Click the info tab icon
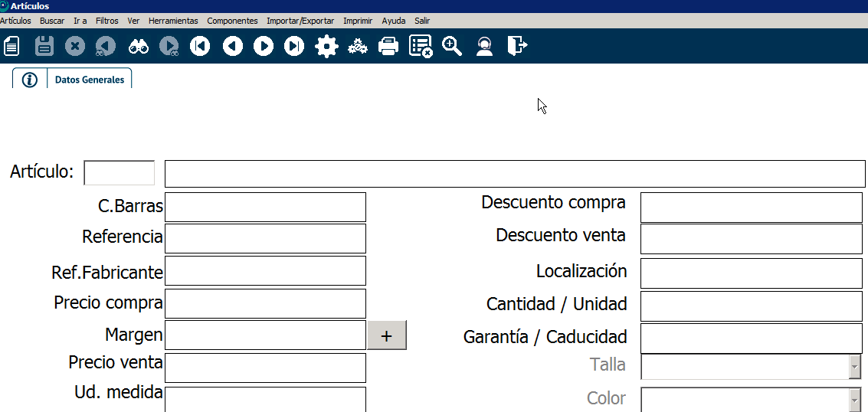Viewport: 868px width, 412px height. 30,80
